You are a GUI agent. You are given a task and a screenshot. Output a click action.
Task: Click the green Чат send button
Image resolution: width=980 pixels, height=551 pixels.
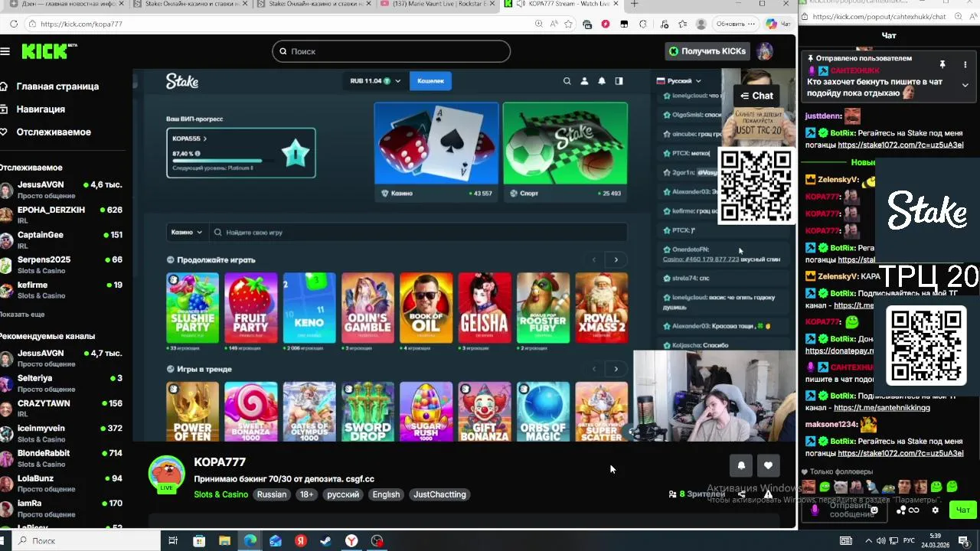[x=962, y=510]
